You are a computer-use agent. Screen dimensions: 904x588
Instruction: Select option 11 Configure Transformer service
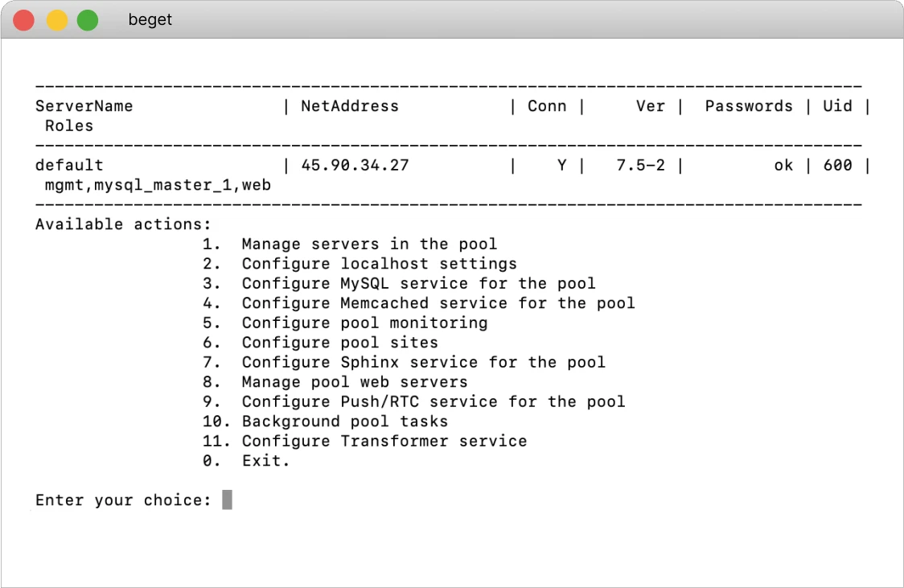click(384, 441)
